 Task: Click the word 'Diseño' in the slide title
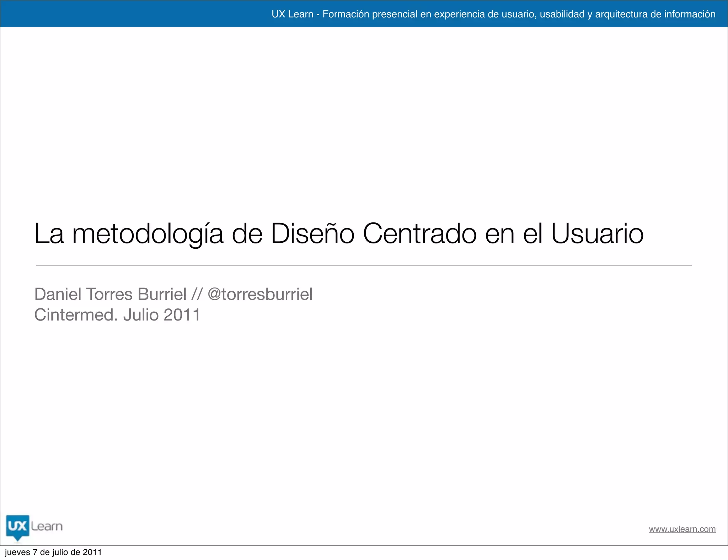312,233
